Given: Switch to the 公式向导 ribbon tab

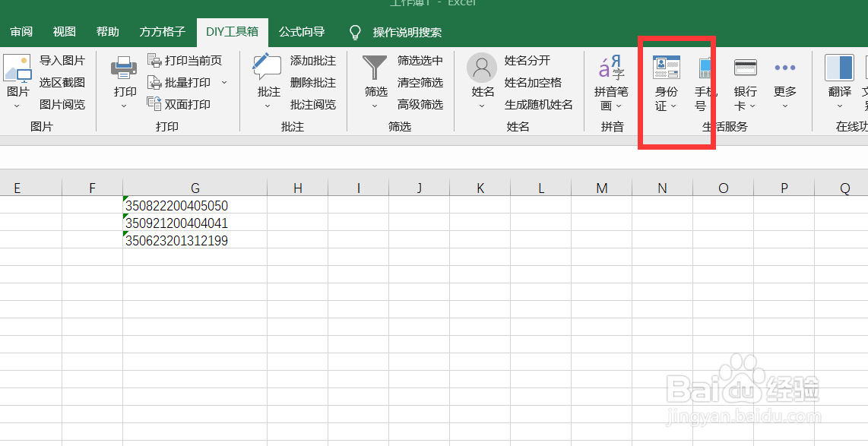Looking at the screenshot, I should coord(302,32).
